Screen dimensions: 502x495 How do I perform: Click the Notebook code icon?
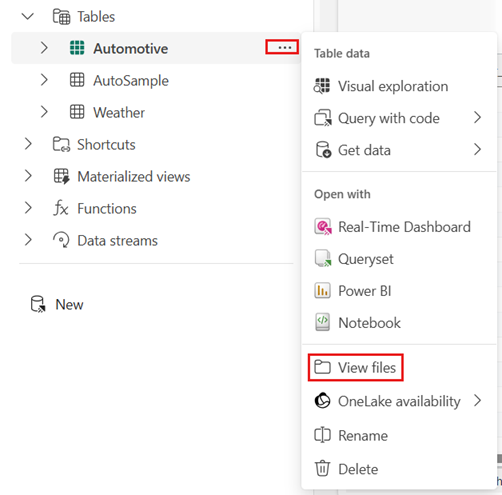pyautogui.click(x=322, y=322)
